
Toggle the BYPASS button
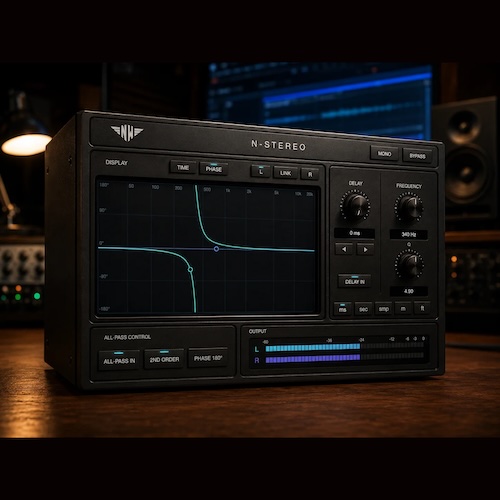click(417, 156)
